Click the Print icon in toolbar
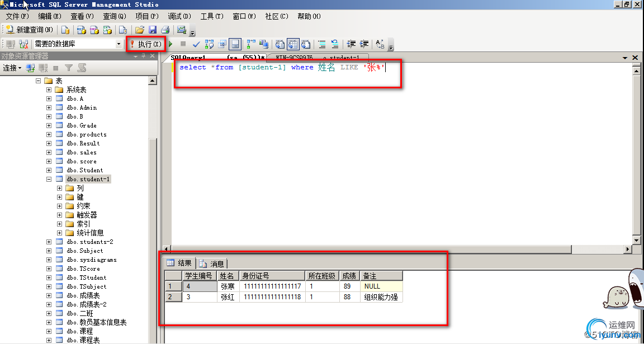Image resolution: width=644 pixels, height=344 pixels. pos(165,30)
